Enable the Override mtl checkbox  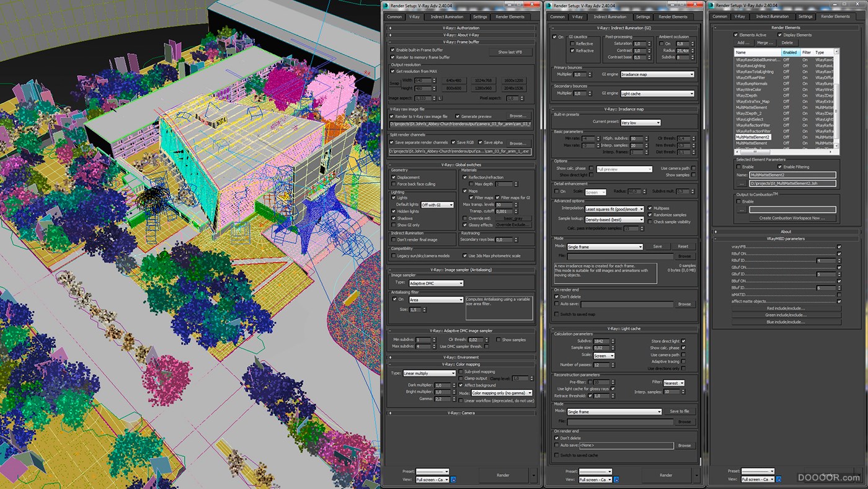click(x=464, y=218)
